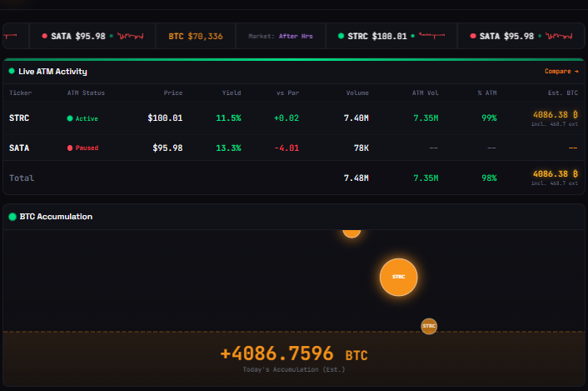Sort by the Yield column header
This screenshot has width=588, height=391.
tap(232, 93)
